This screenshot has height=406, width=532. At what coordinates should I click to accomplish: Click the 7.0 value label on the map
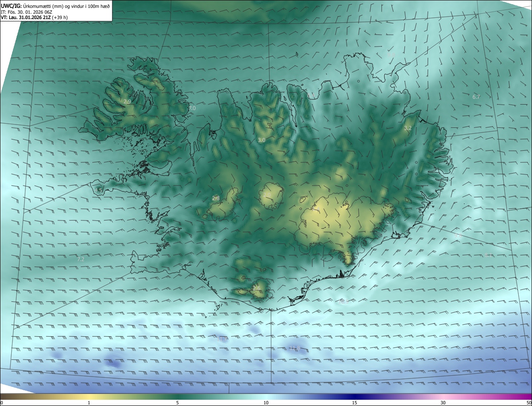point(192,108)
